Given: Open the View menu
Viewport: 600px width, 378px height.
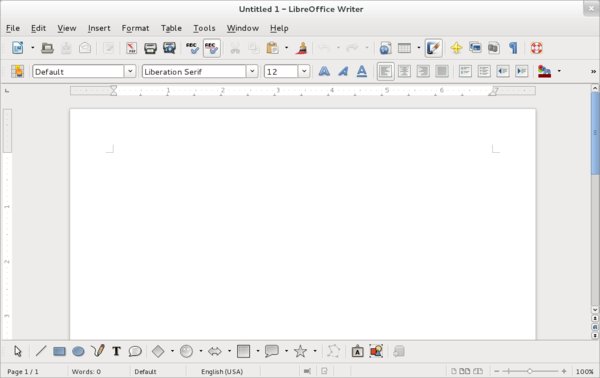Looking at the screenshot, I should point(67,28).
